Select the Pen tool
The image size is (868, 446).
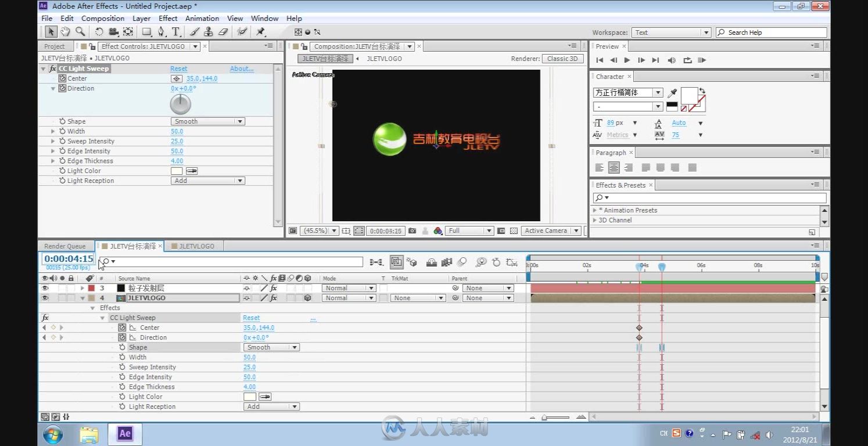pos(162,32)
